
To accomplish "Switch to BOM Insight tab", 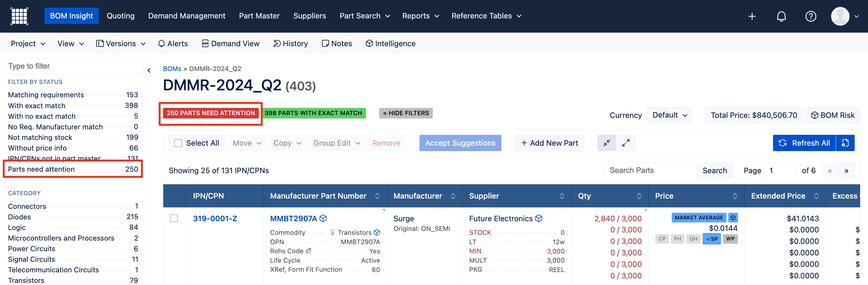I will [x=71, y=16].
